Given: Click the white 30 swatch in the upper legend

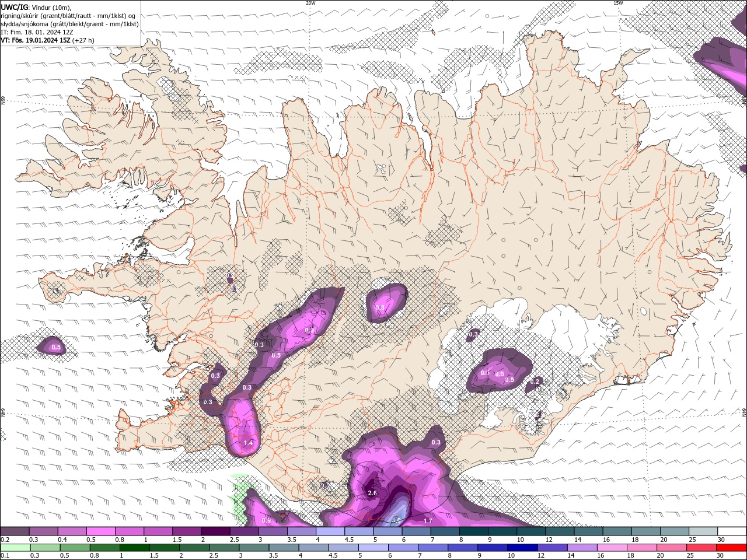Looking at the screenshot, I should coord(732,531).
